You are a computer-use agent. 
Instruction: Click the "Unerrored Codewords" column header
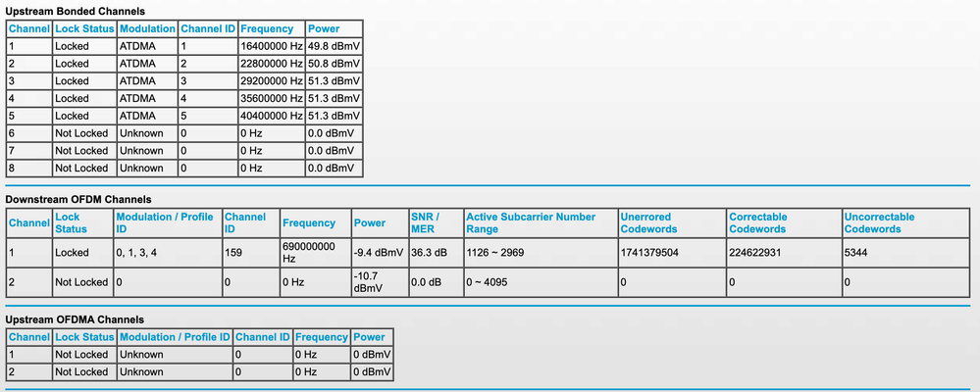click(648, 222)
